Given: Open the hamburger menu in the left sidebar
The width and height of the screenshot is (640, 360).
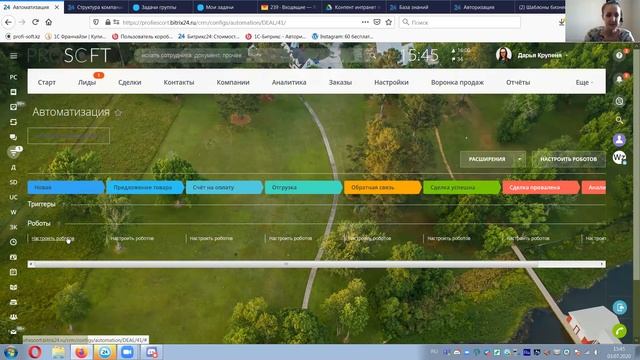Looking at the screenshot, I should 13,56.
